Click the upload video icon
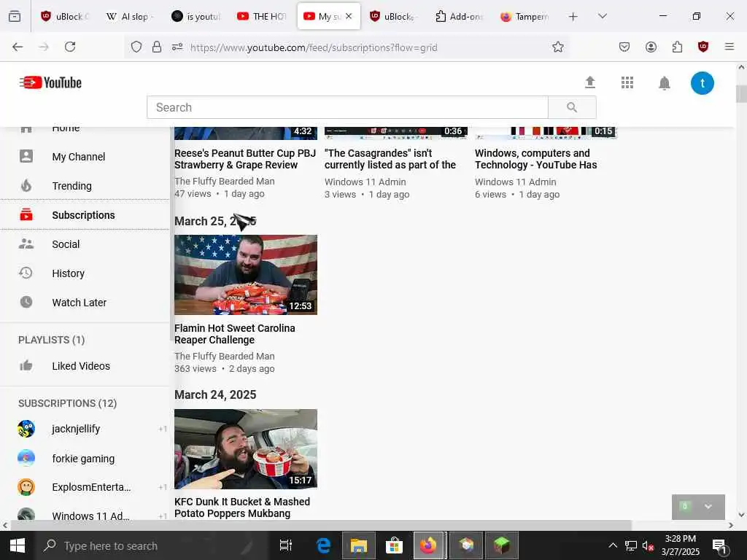The width and height of the screenshot is (747, 560). pyautogui.click(x=589, y=82)
